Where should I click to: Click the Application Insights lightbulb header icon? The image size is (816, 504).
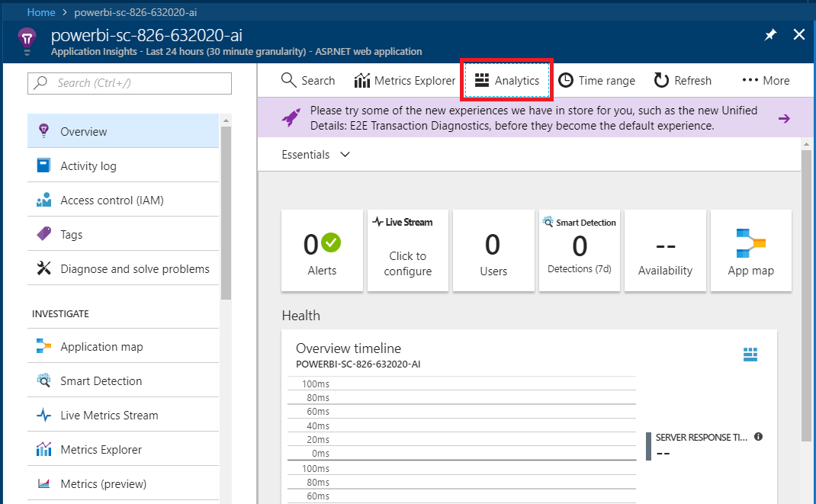27,41
